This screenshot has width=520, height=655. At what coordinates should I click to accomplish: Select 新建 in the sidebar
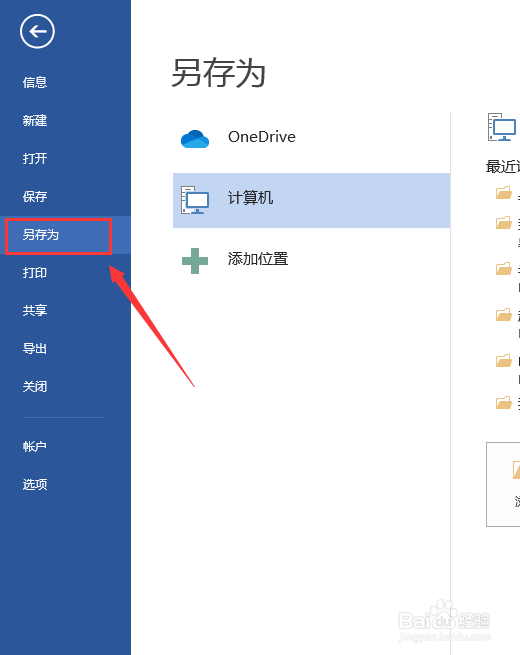click(x=35, y=120)
